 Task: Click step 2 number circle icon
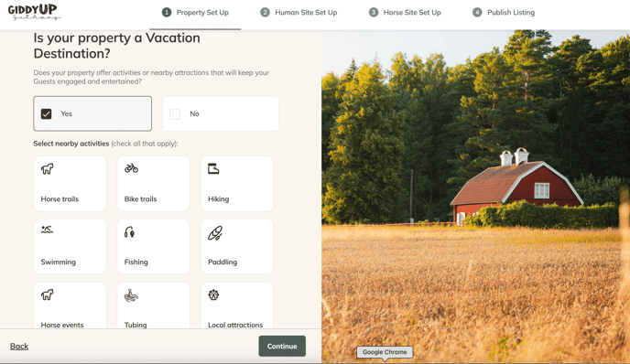pyautogui.click(x=265, y=13)
